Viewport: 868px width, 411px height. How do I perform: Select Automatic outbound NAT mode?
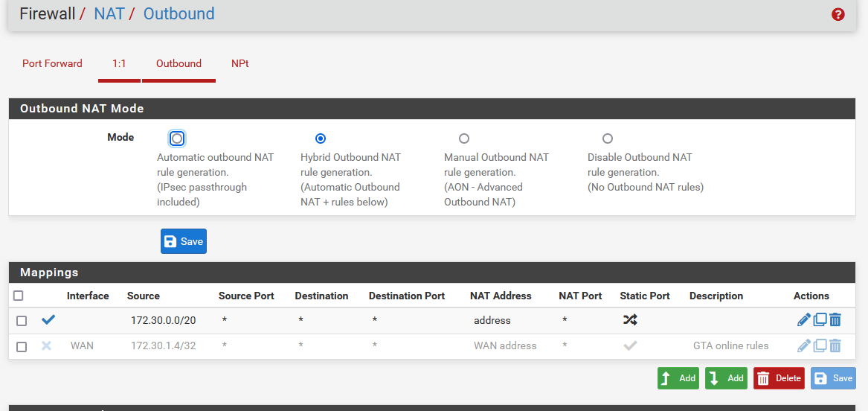coord(176,138)
